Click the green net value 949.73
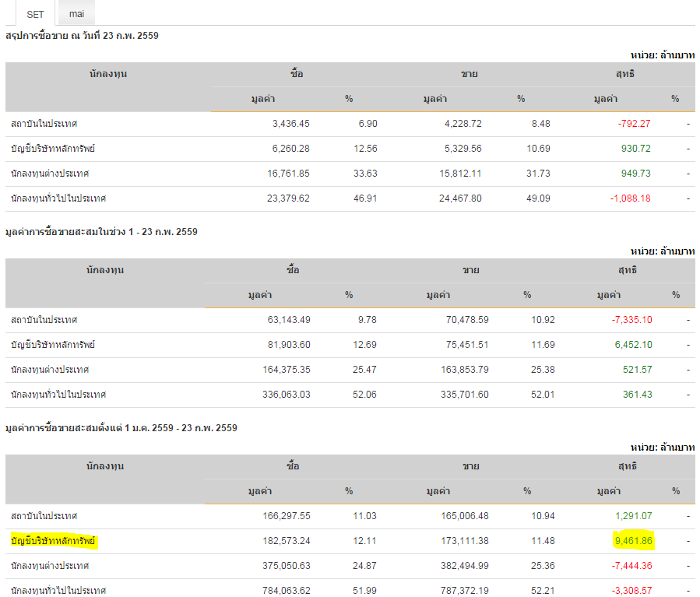Viewport: 700px width, 597px height. pos(635,174)
